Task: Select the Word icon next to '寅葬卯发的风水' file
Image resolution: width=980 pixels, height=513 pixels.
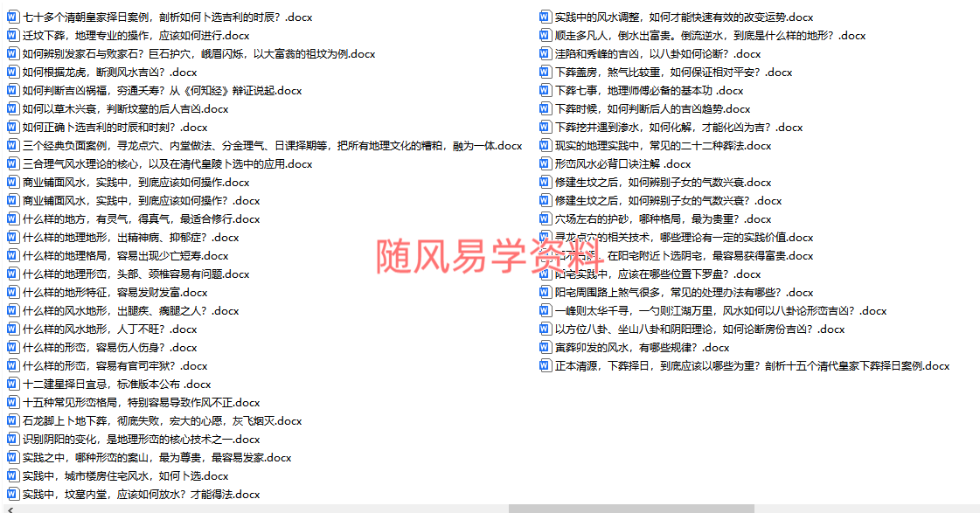Action: pos(544,347)
